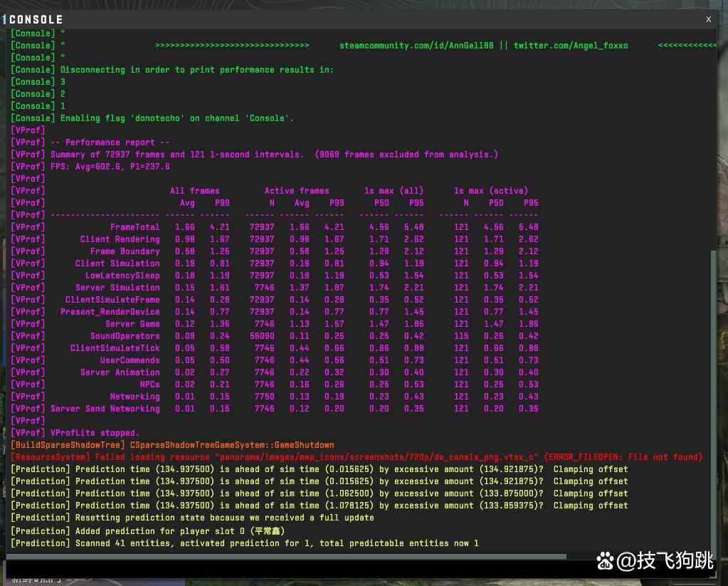This screenshot has width=728, height=586.
Task: Click the FrameTotal row in the report
Action: pyautogui.click(x=134, y=227)
